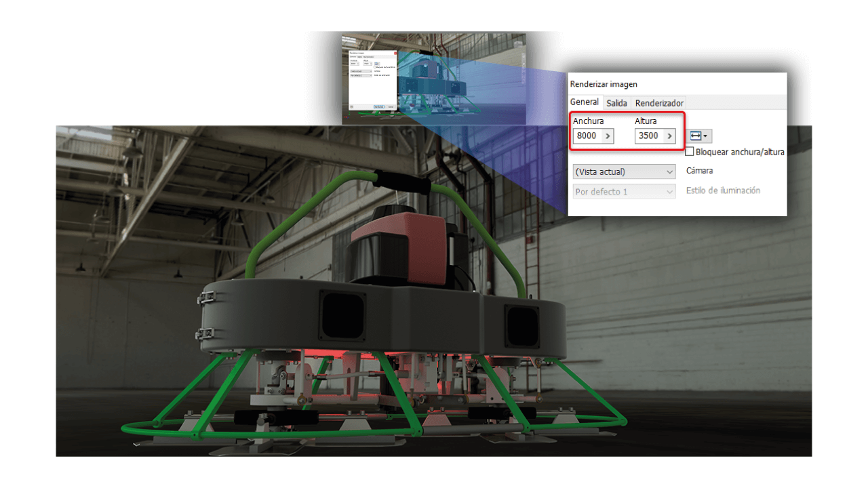Expand the (Vista actual) camera dropdown

point(625,171)
